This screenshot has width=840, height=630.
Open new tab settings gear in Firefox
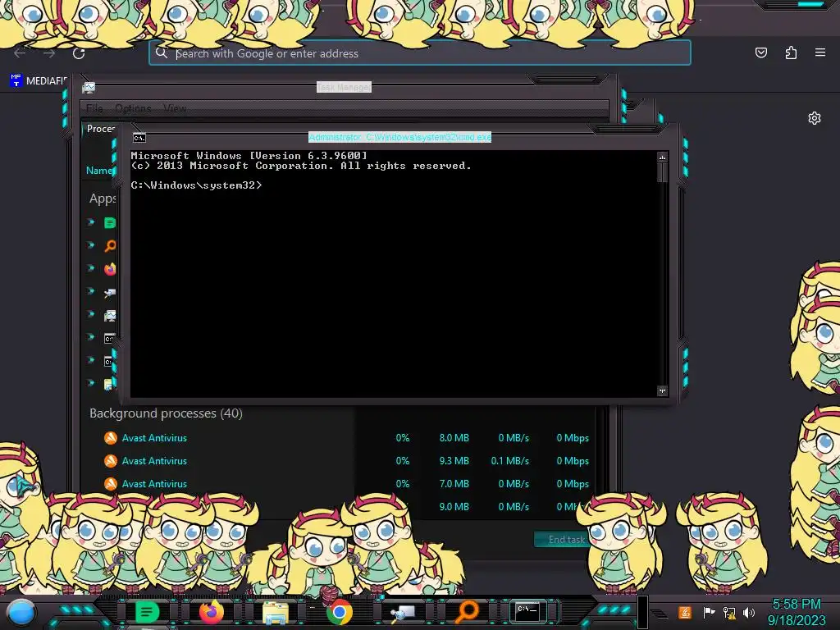815,118
